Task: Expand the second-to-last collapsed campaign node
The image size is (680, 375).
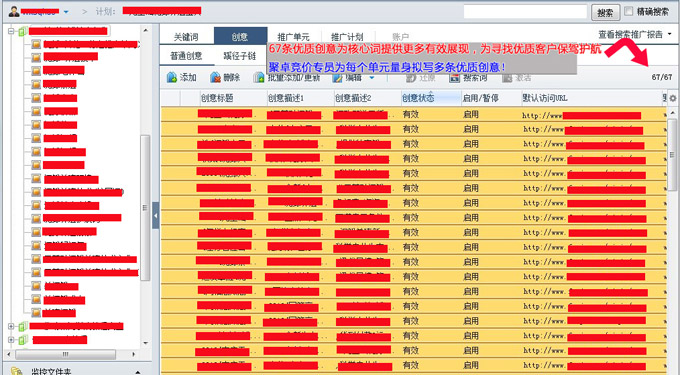Action: tap(11, 326)
